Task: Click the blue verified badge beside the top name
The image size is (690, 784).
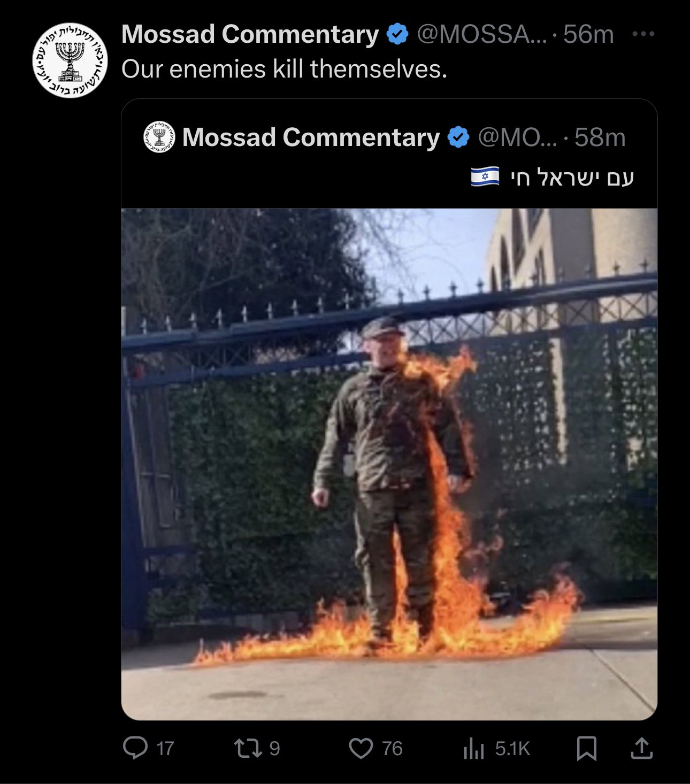Action: pos(397,34)
